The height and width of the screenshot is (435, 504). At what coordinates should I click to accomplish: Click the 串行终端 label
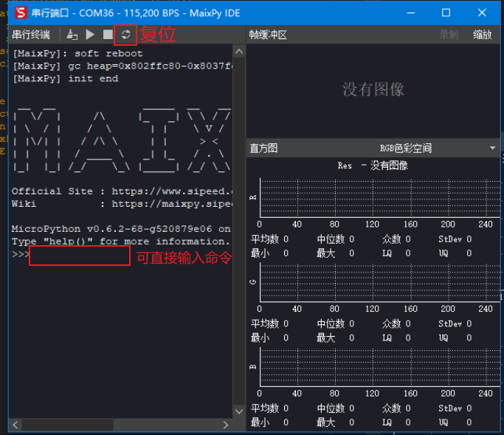click(x=31, y=35)
